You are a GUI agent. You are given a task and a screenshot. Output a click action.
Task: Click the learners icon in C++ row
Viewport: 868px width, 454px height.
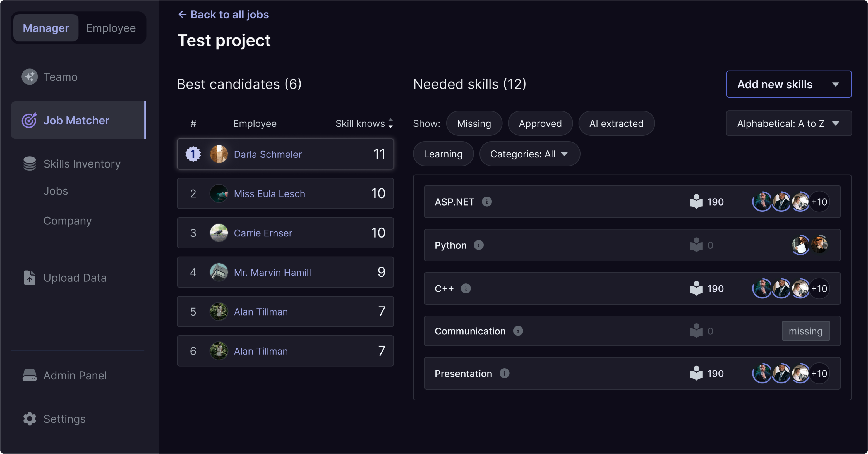tap(696, 288)
